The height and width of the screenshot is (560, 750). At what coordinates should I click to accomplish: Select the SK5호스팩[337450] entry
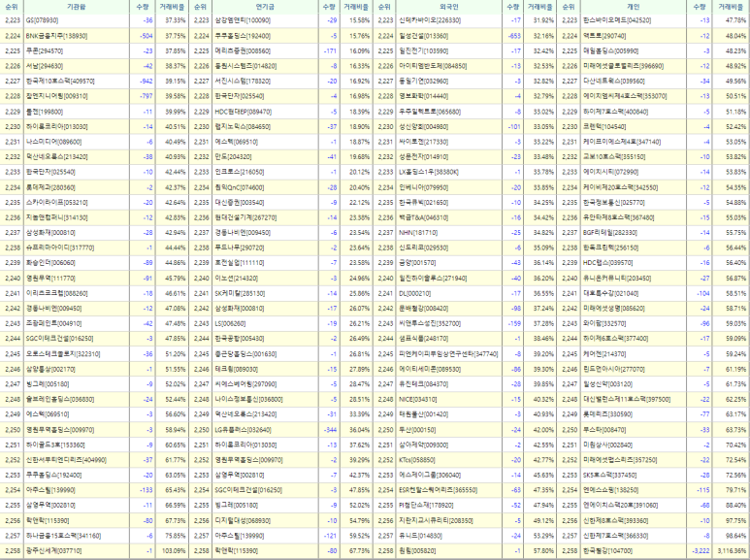tap(609, 476)
